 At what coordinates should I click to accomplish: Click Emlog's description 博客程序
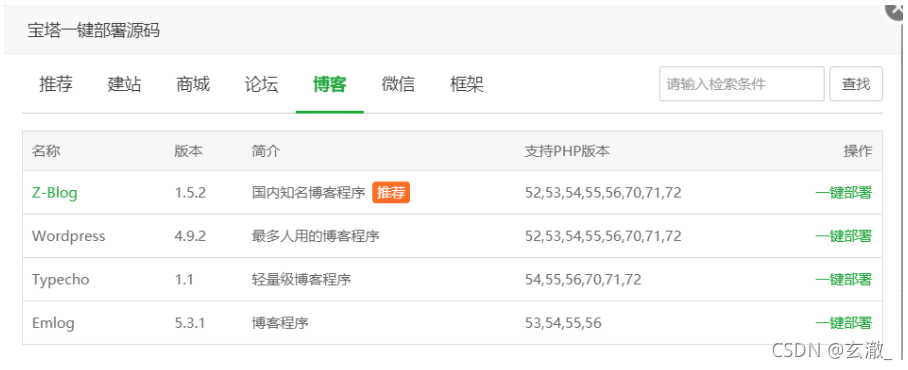[x=280, y=323]
